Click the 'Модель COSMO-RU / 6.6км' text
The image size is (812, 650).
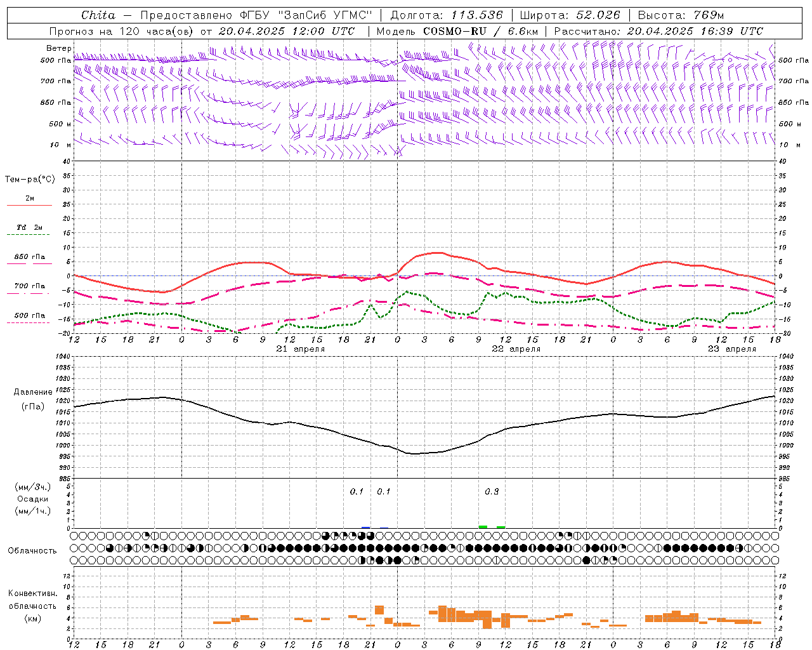click(x=457, y=31)
